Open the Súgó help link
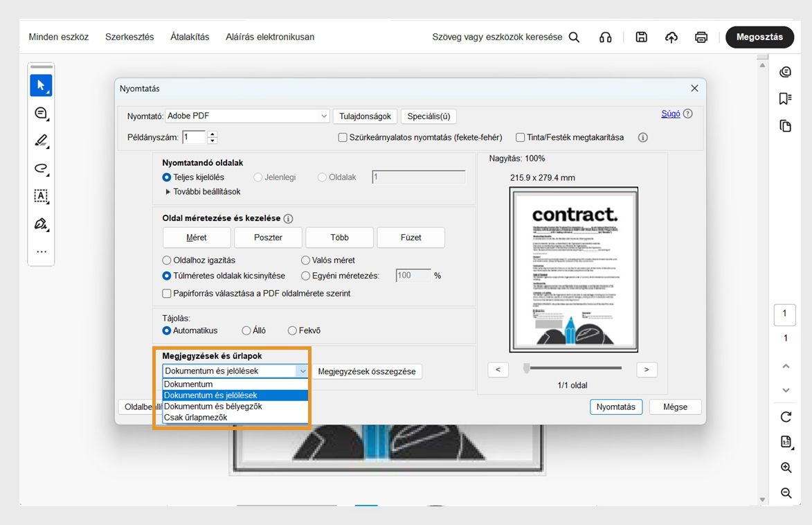This screenshot has height=525, width=812. click(x=671, y=114)
